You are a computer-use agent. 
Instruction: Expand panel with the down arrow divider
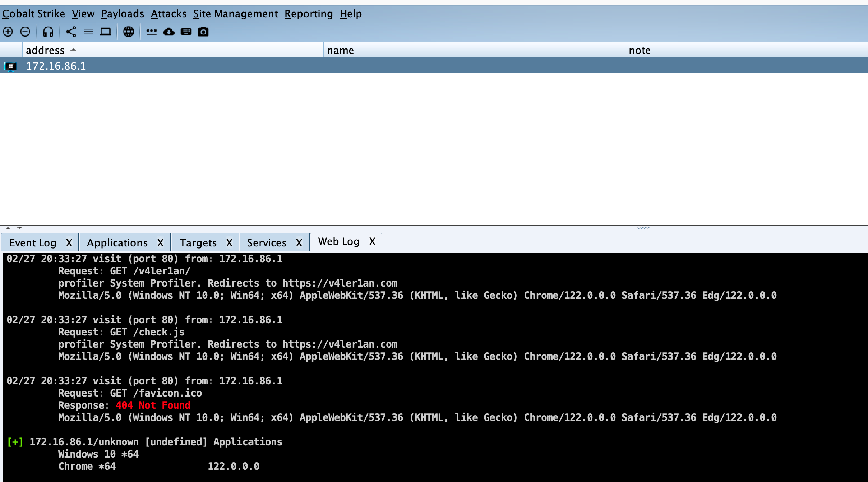(19, 228)
